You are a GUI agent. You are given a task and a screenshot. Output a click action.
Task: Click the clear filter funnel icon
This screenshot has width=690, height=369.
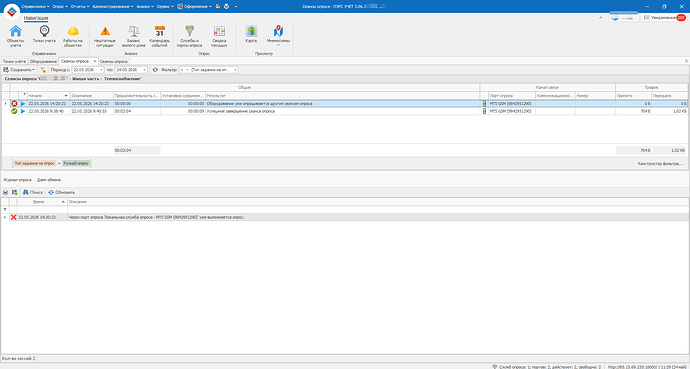tap(43, 70)
